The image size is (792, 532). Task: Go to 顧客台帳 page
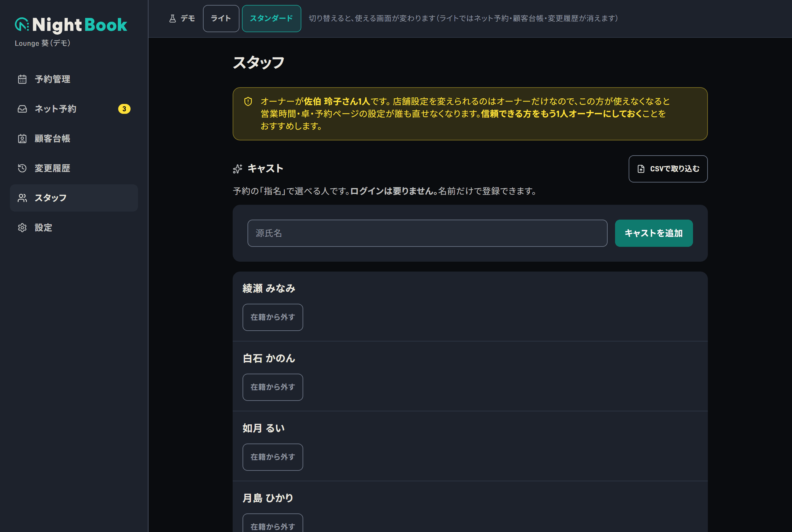[x=74, y=139]
